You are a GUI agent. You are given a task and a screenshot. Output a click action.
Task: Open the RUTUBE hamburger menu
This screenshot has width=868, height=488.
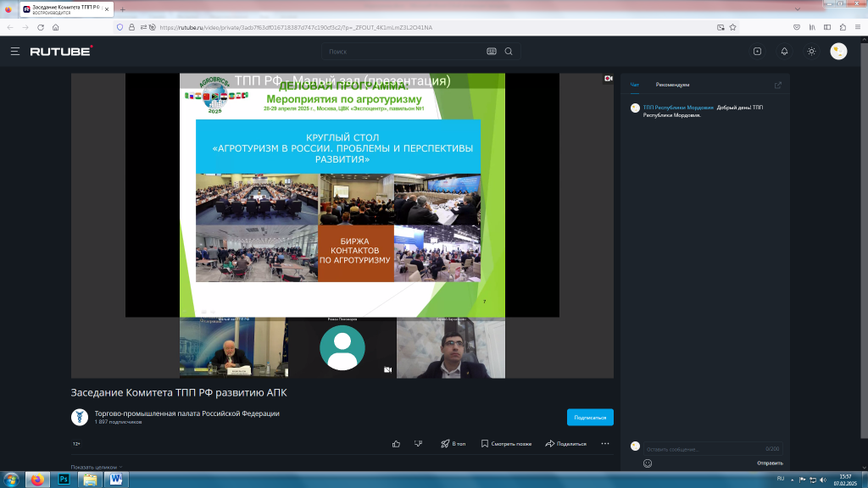(14, 52)
